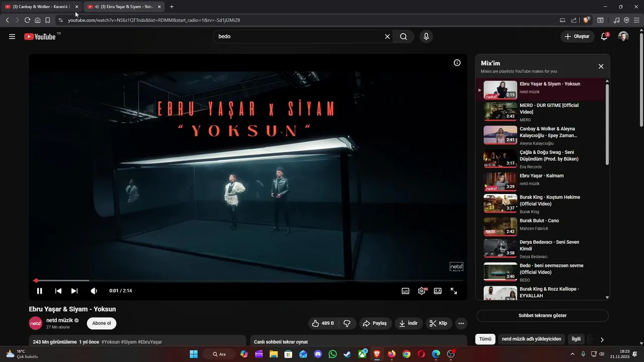
Task: Open the browser hamburger menu
Action: [x=636, y=20]
